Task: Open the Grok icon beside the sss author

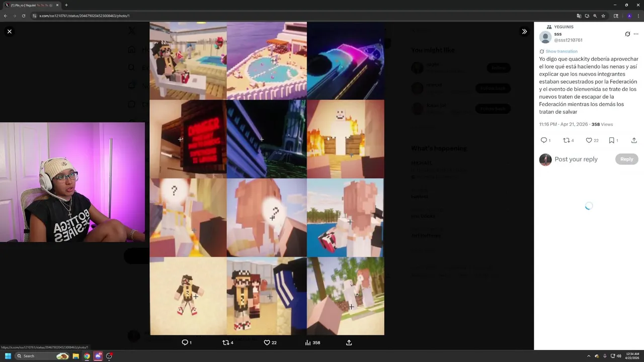Action: (627, 34)
